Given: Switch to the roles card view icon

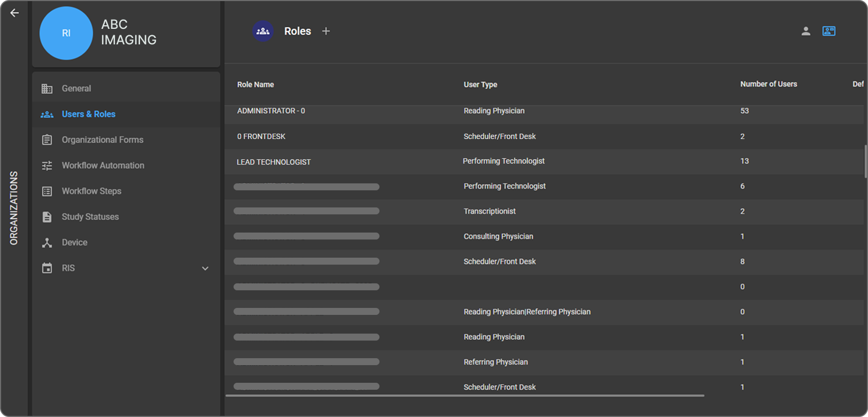Looking at the screenshot, I should point(828,32).
